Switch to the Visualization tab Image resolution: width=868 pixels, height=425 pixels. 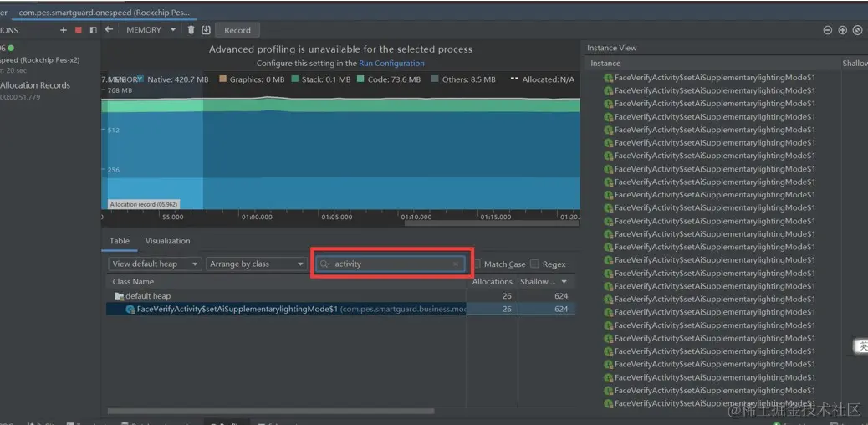[168, 241]
